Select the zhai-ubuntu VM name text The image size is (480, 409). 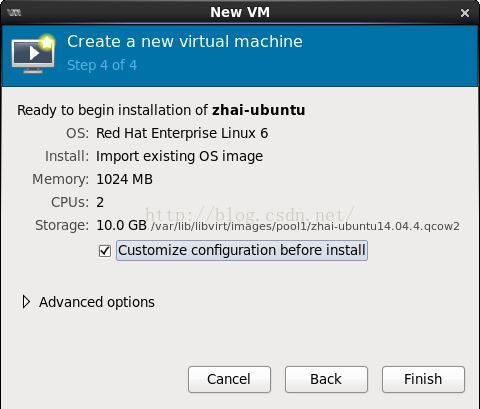pos(259,110)
